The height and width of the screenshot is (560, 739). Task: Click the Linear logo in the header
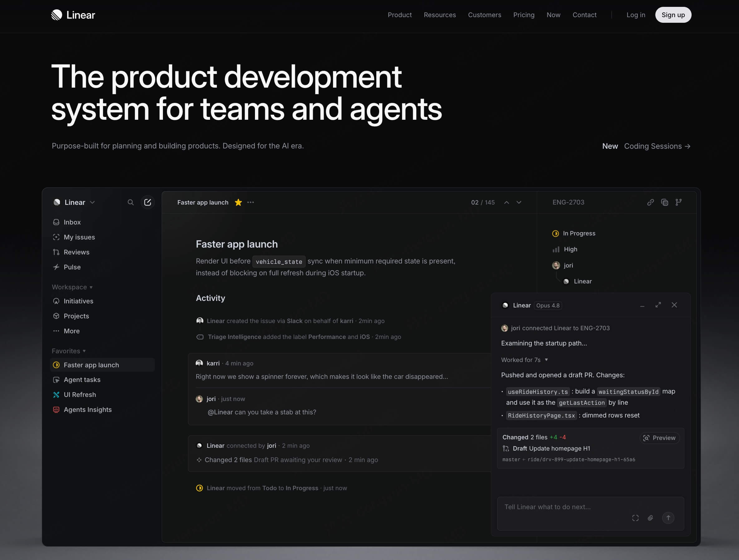(73, 15)
